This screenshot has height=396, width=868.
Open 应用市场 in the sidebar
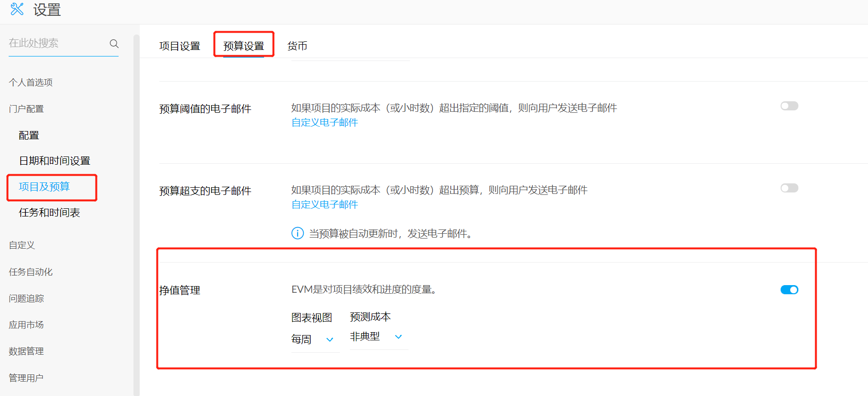(x=26, y=325)
